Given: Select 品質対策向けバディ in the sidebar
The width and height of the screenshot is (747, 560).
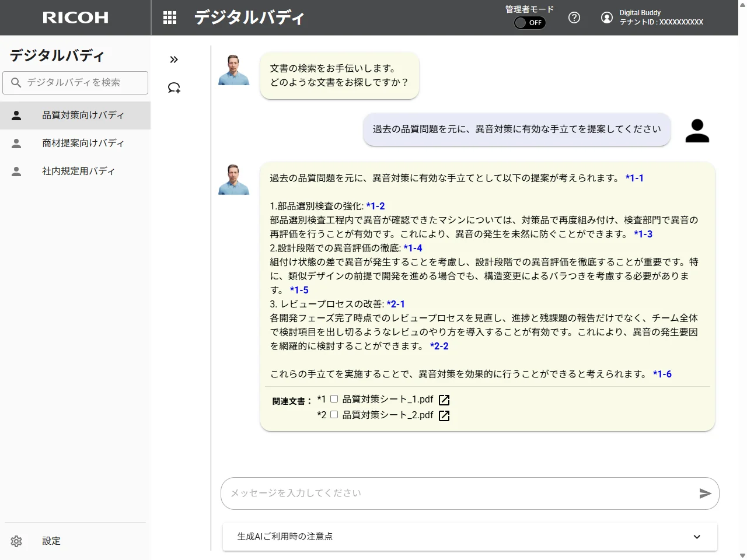Looking at the screenshot, I should tap(83, 116).
